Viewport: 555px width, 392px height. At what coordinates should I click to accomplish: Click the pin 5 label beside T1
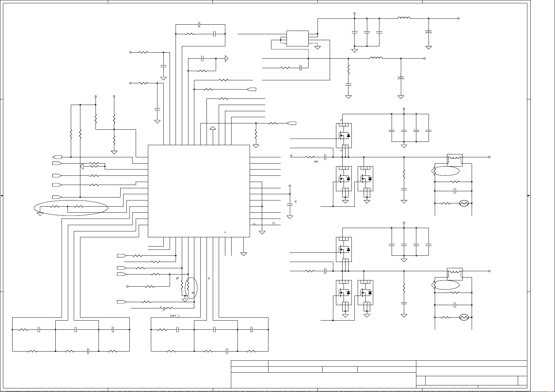tap(254, 224)
